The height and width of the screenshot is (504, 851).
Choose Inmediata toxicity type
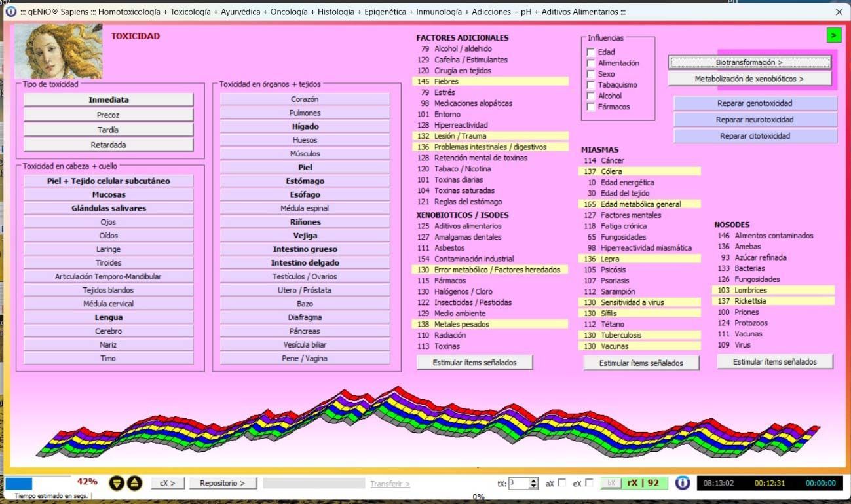click(109, 100)
